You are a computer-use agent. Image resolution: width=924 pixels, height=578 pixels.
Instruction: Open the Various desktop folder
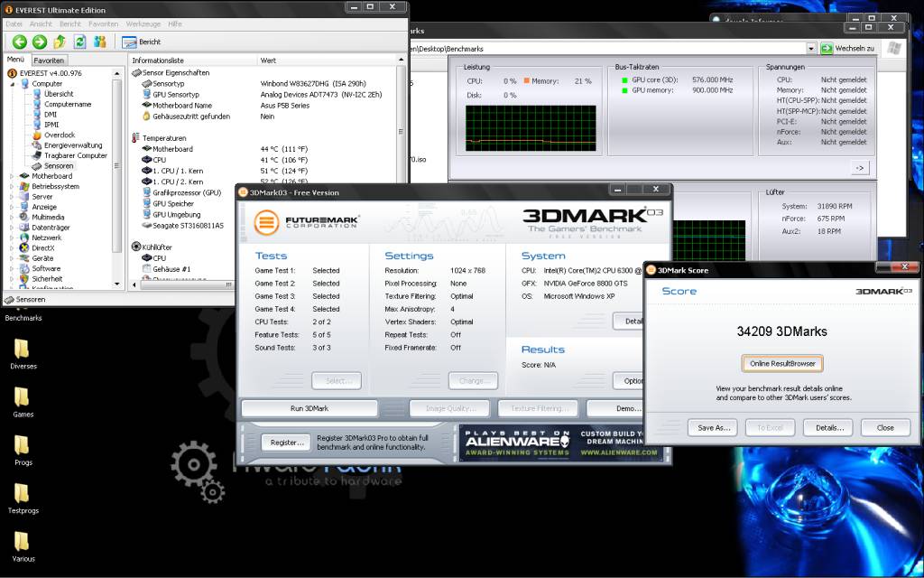(x=23, y=546)
